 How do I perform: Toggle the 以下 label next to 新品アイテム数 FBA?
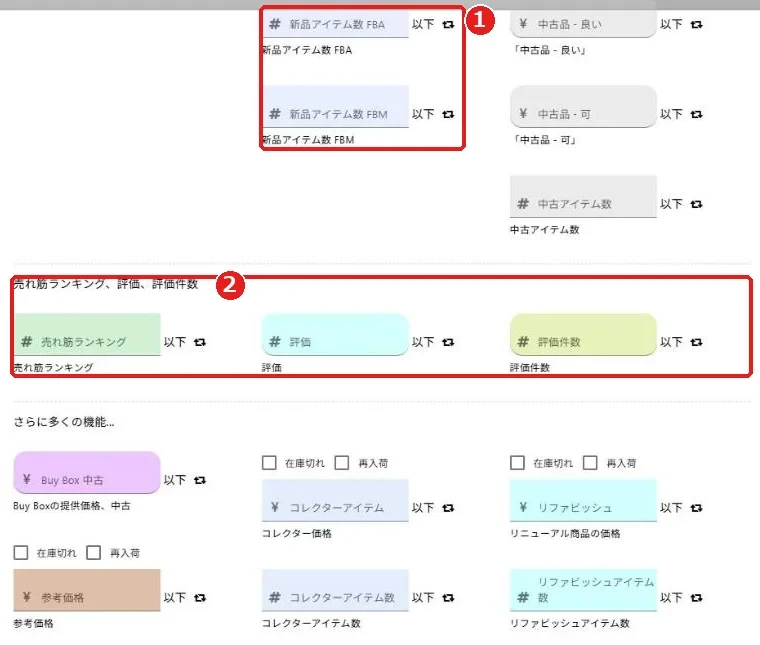coord(423,24)
